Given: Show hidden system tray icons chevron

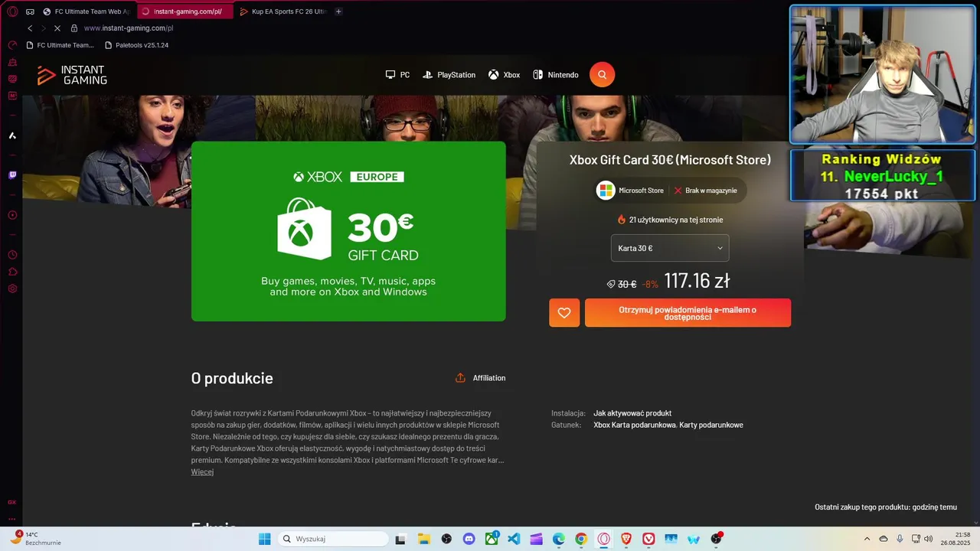Looking at the screenshot, I should click(x=867, y=539).
